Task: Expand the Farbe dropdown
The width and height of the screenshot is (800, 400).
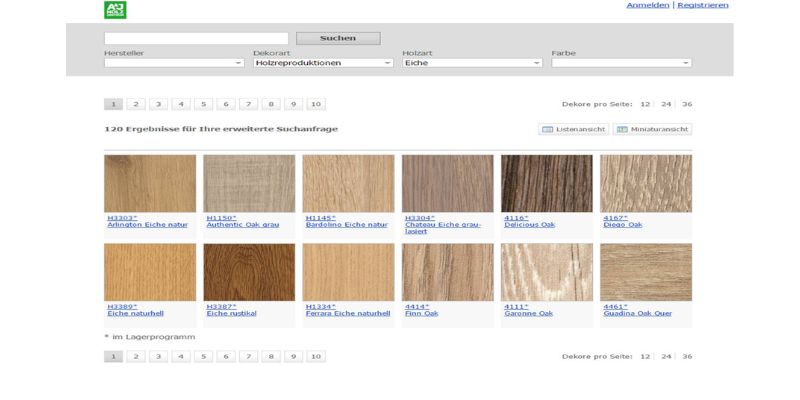Action: [x=621, y=63]
